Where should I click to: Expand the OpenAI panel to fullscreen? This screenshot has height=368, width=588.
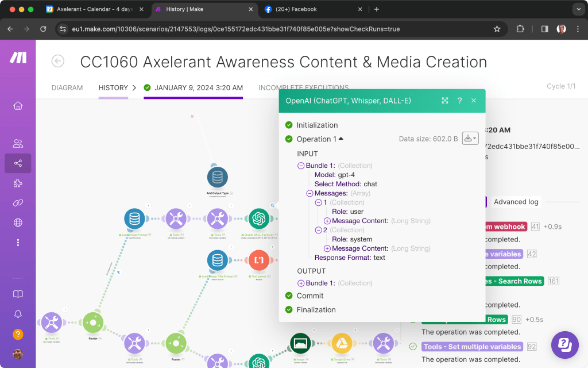(444, 101)
